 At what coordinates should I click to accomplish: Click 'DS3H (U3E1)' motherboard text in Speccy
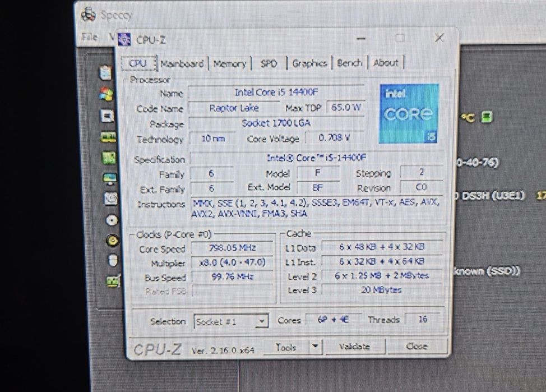pyautogui.click(x=493, y=196)
